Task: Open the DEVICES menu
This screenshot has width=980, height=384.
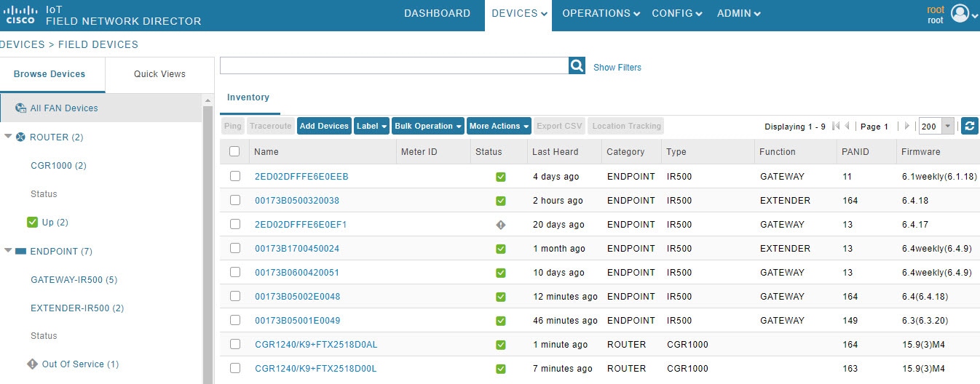Action: pos(518,13)
